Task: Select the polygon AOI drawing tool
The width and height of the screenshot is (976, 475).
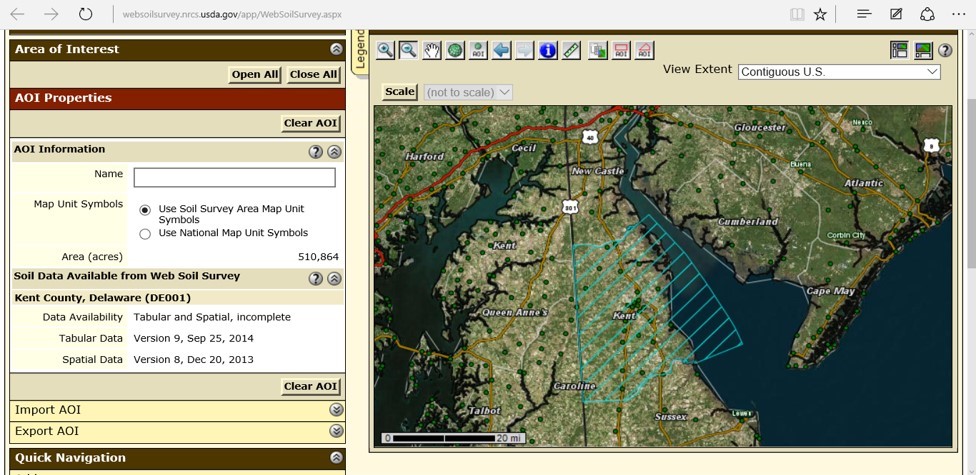Action: 645,50
